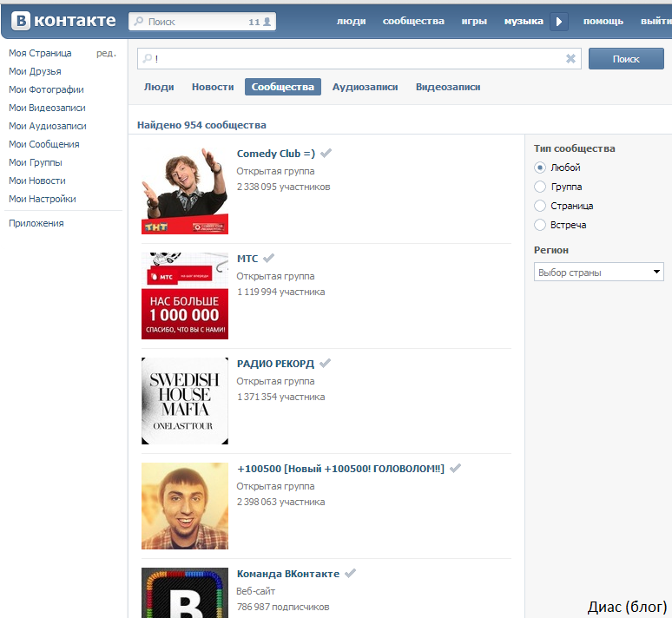Click the magnifier icon in main search box
Image resolution: width=672 pixels, height=618 pixels.
pyautogui.click(x=147, y=58)
